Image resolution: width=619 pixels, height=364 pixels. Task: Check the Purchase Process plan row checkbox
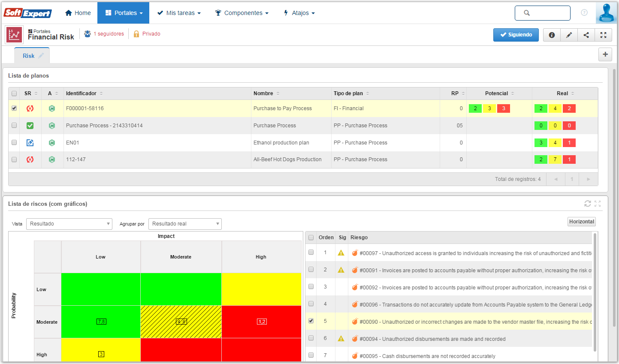(14, 125)
